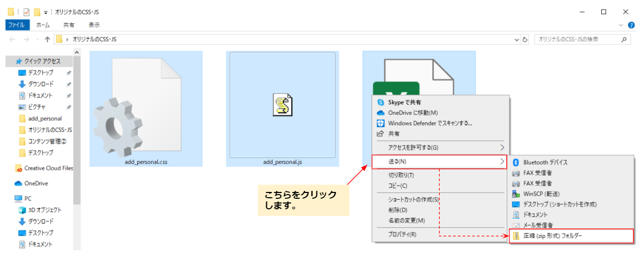This screenshot has height=261, width=644.
Task: Click the zip folder icon
Action: (x=516, y=236)
